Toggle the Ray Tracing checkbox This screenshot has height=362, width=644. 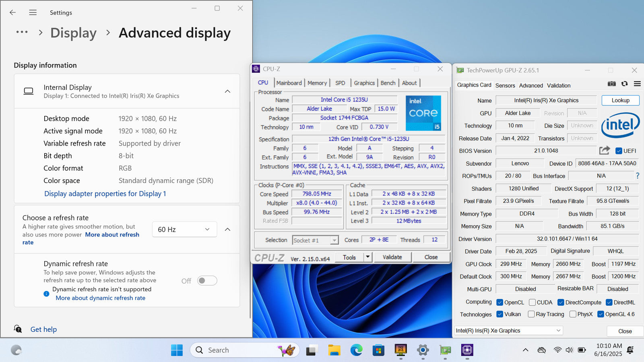point(531,314)
